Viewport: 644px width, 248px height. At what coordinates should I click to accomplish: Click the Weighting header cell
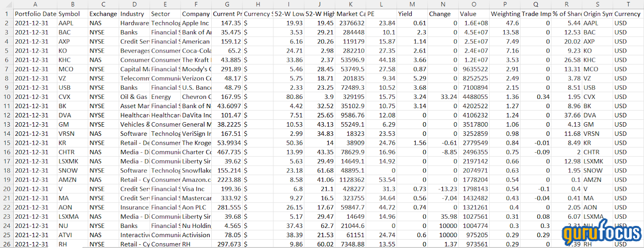point(505,14)
